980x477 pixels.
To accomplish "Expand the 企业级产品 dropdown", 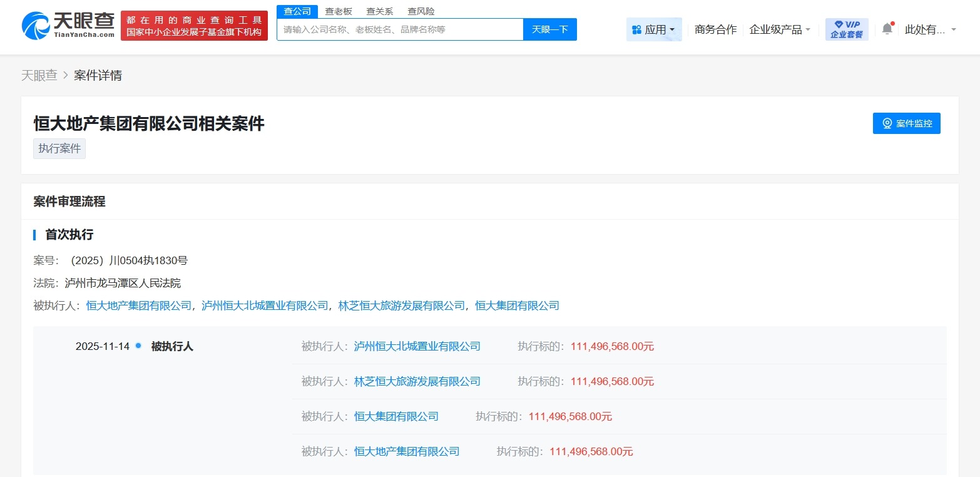I will click(779, 29).
